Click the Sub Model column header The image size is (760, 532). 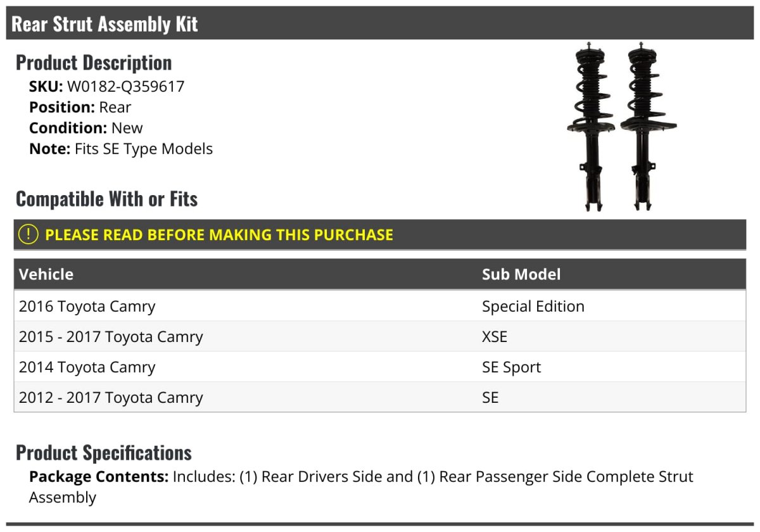pyautogui.click(x=521, y=274)
